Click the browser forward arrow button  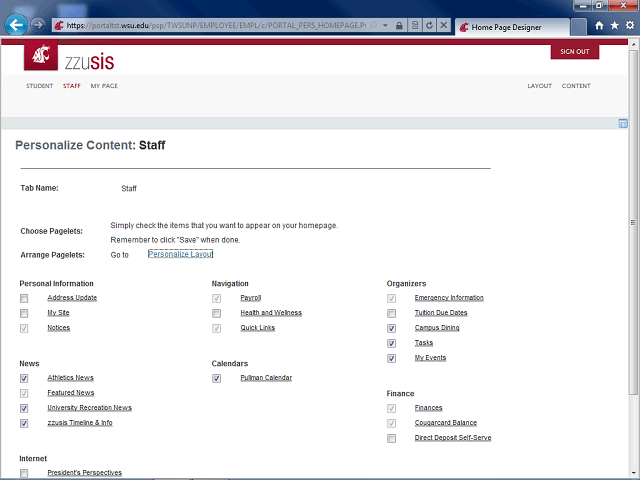point(38,24)
